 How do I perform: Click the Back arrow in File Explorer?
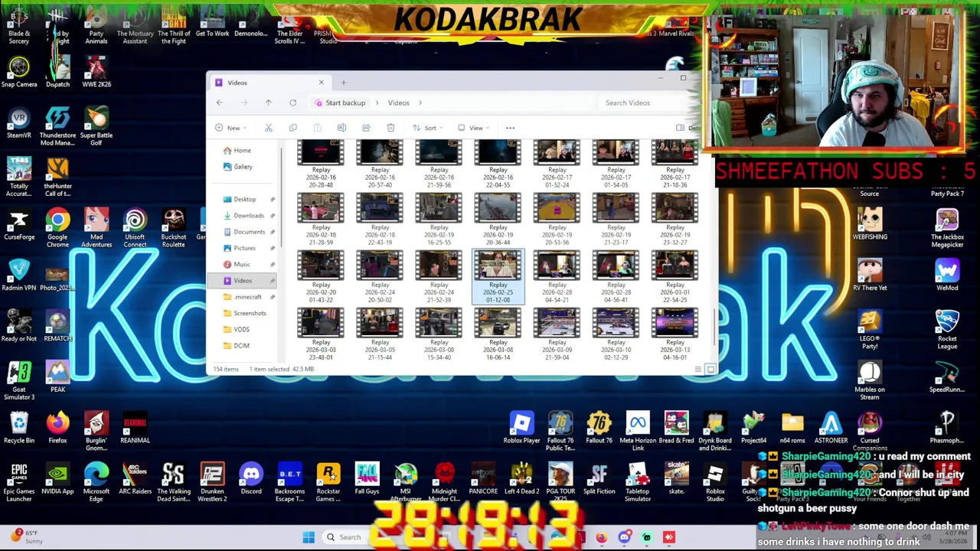coord(220,103)
